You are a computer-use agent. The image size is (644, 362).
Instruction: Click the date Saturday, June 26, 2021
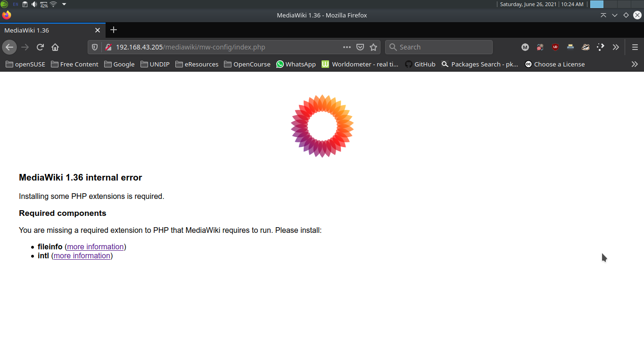(528, 4)
